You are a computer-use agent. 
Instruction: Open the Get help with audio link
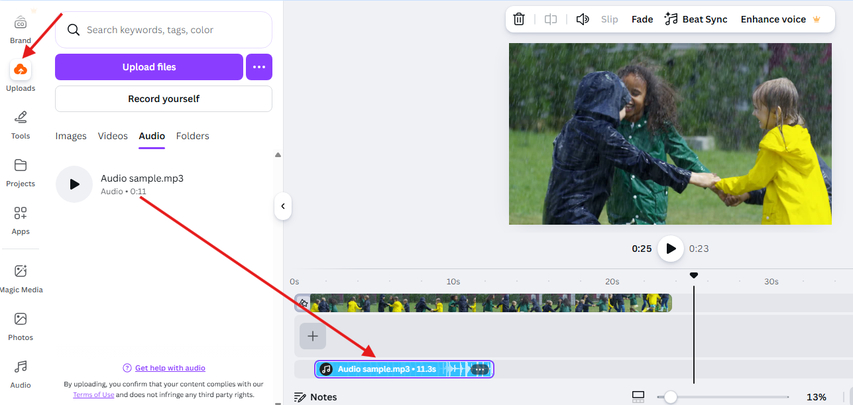click(x=170, y=368)
